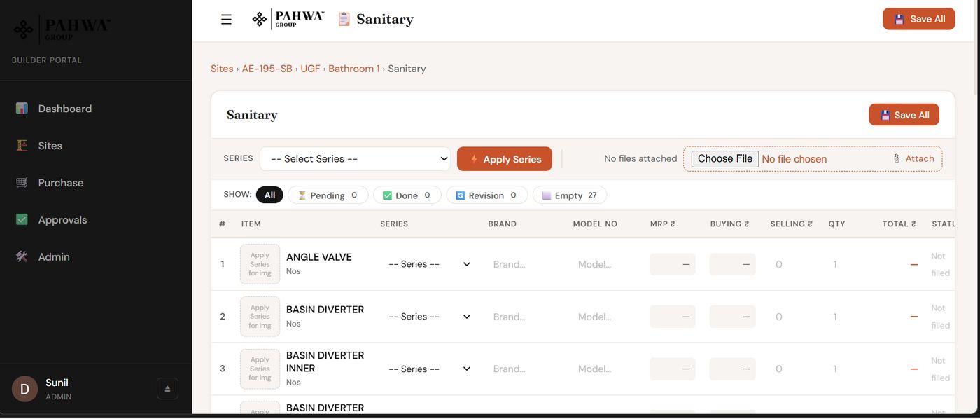Filter by Done items
Viewport: 980px width, 419px height.
click(407, 195)
